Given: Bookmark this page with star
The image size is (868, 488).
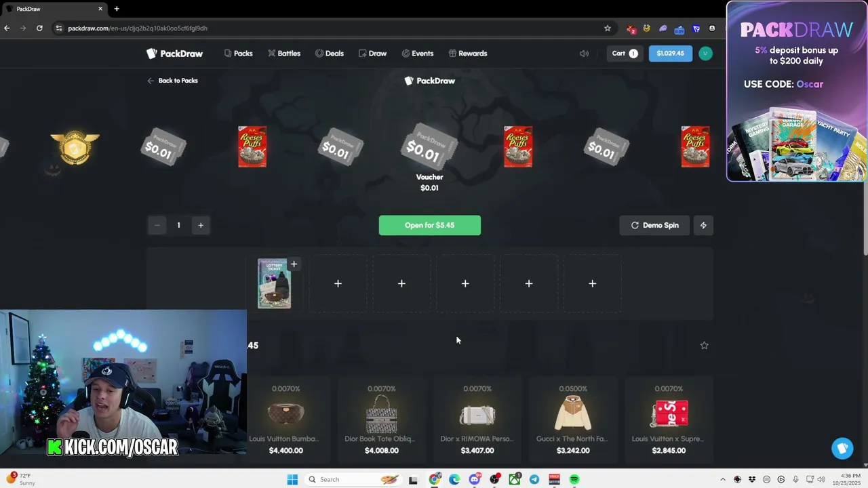Looking at the screenshot, I should (607, 28).
